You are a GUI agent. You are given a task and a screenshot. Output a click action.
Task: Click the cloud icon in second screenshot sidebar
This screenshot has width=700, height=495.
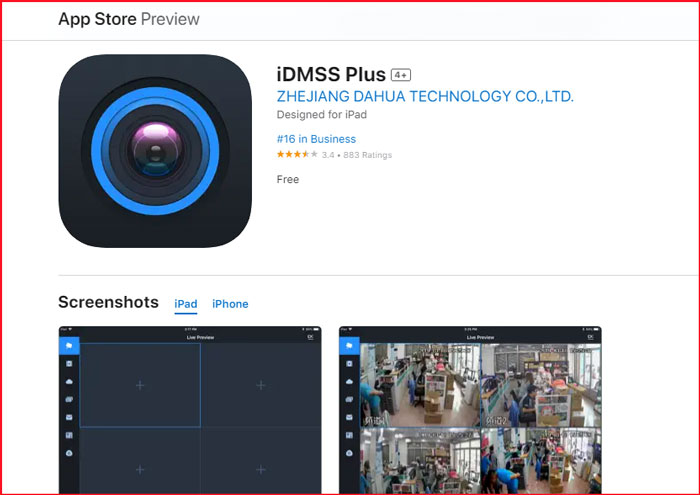click(350, 382)
